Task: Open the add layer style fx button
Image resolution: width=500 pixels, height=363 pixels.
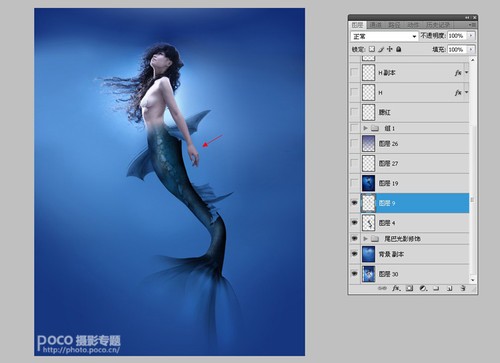Action: click(396, 288)
